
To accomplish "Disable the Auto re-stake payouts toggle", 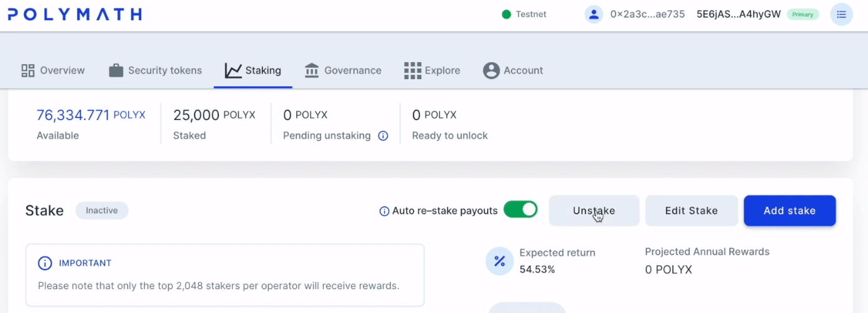I will click(x=520, y=210).
